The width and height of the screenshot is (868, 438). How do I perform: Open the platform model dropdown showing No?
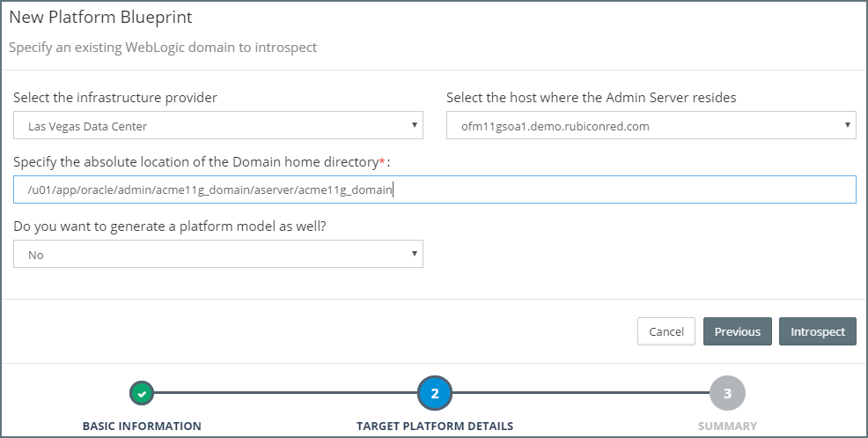click(x=217, y=254)
